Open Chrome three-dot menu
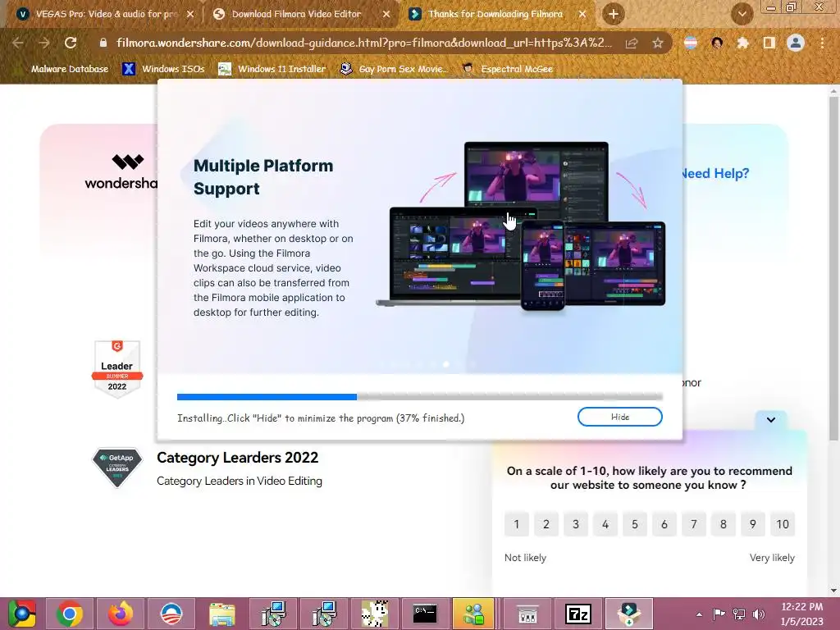 822,43
